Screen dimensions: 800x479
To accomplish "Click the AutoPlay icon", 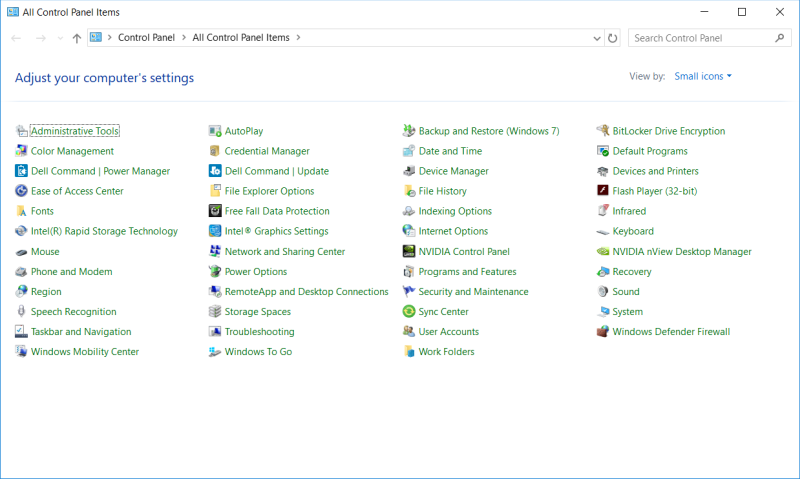I will 215,131.
